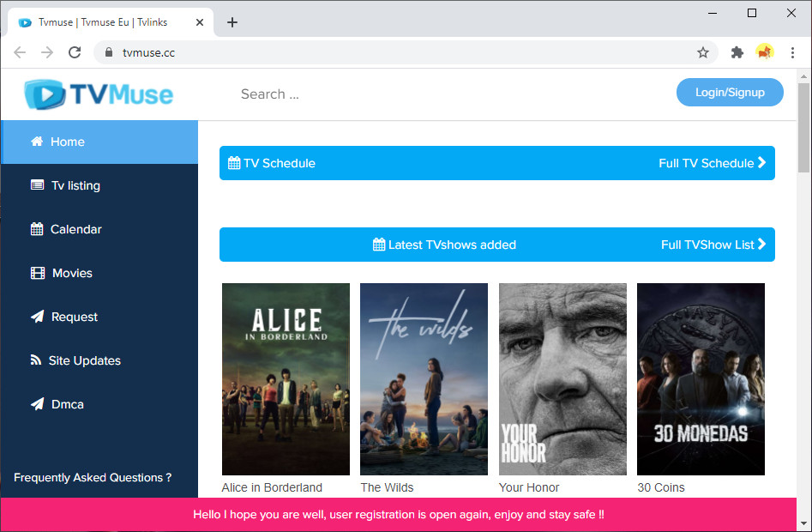The height and width of the screenshot is (532, 812).
Task: Click the calendar icon beside TV Schedule
Action: [234, 163]
